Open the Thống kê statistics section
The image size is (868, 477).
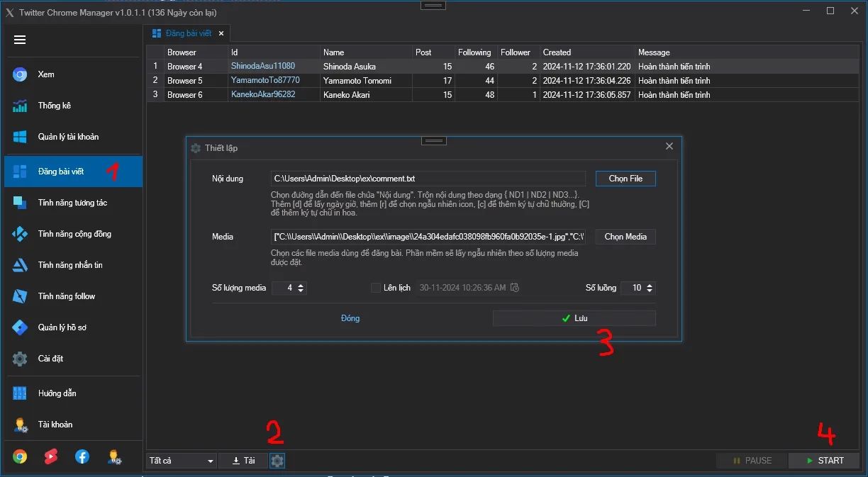point(73,106)
